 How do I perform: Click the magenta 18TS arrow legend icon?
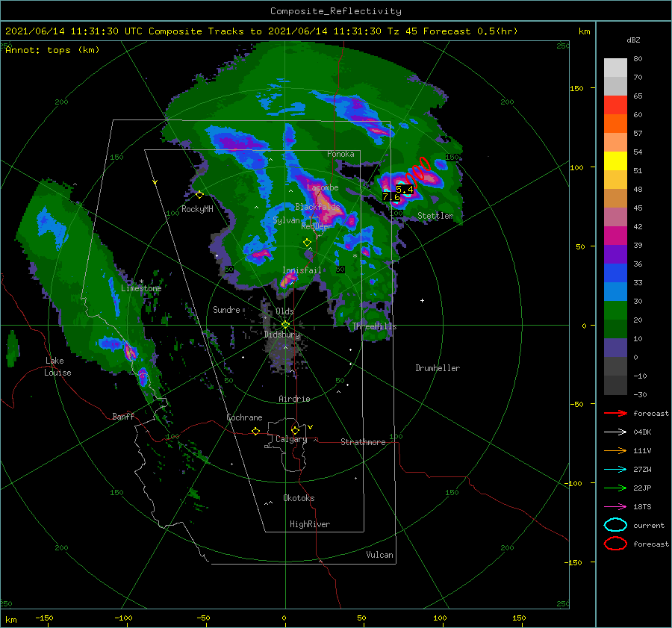tap(615, 507)
